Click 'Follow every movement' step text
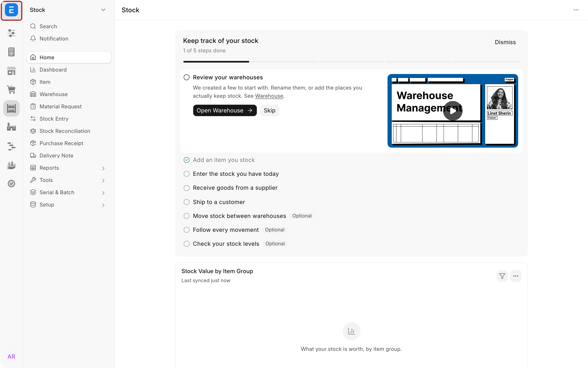Viewport: 588px width, 368px height. tap(226, 230)
